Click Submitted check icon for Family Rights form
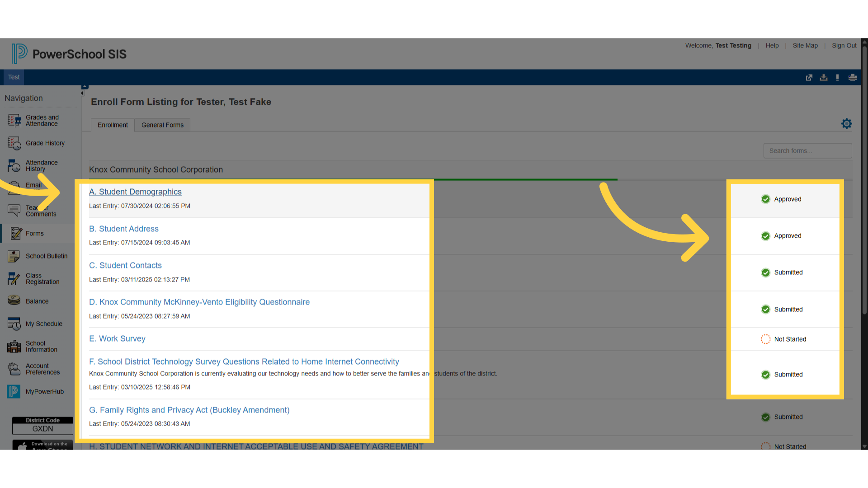 766,417
